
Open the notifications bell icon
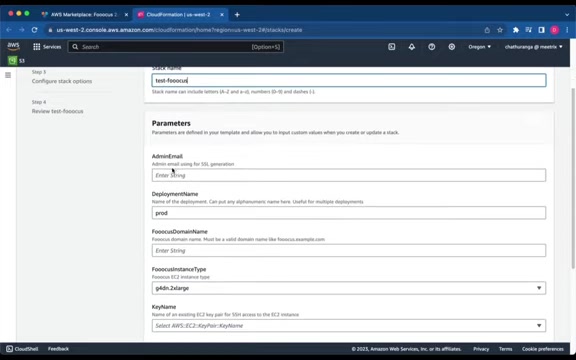click(412, 47)
